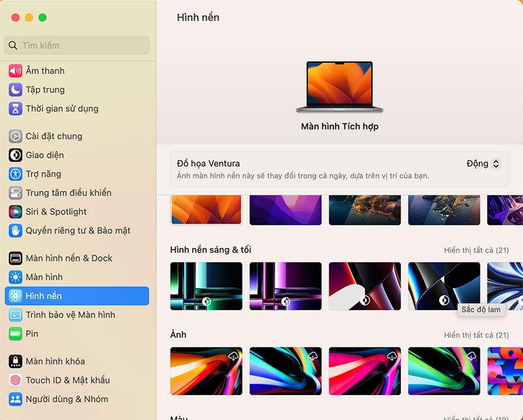
Task: Click the Touch ID fingerprint icon
Action: point(15,380)
